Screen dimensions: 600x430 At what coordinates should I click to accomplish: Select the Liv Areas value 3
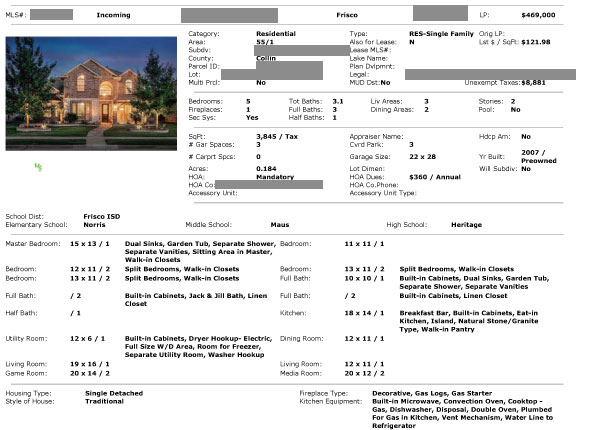pyautogui.click(x=426, y=101)
